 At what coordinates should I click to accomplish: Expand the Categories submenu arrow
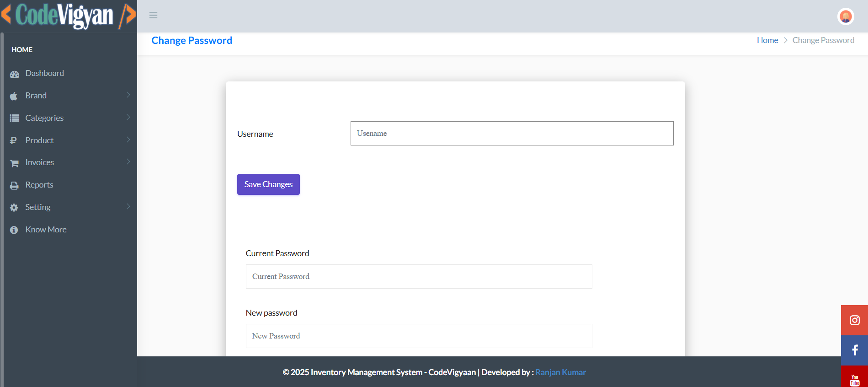(x=128, y=118)
